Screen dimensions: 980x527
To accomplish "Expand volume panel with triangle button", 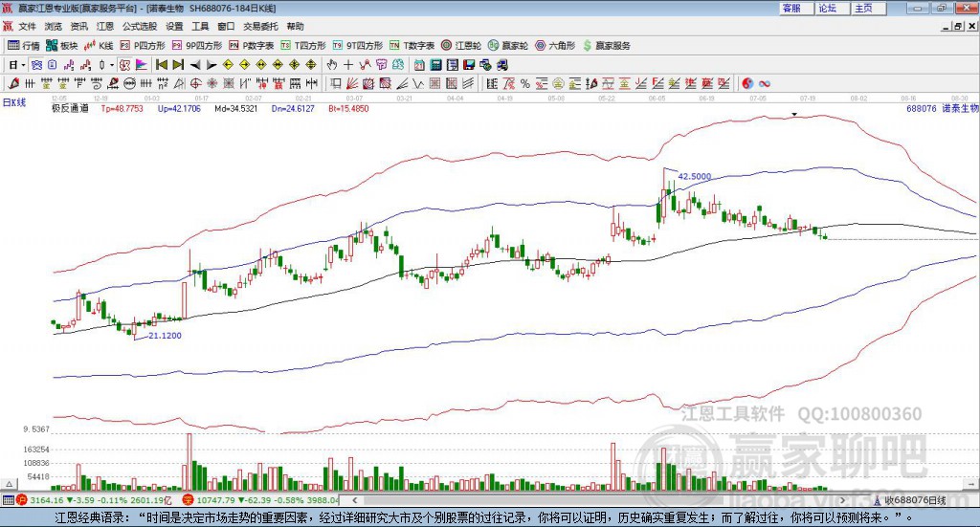I will click(10, 484).
